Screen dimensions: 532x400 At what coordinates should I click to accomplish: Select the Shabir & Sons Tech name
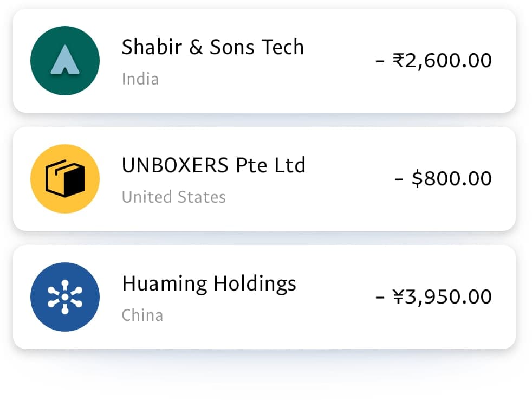click(x=212, y=48)
